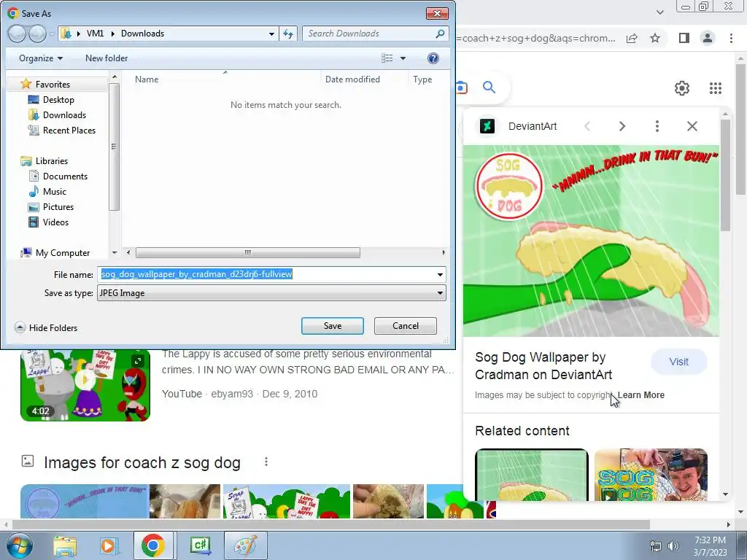
Task: Select Favorites in the navigation pane
Action: point(53,85)
